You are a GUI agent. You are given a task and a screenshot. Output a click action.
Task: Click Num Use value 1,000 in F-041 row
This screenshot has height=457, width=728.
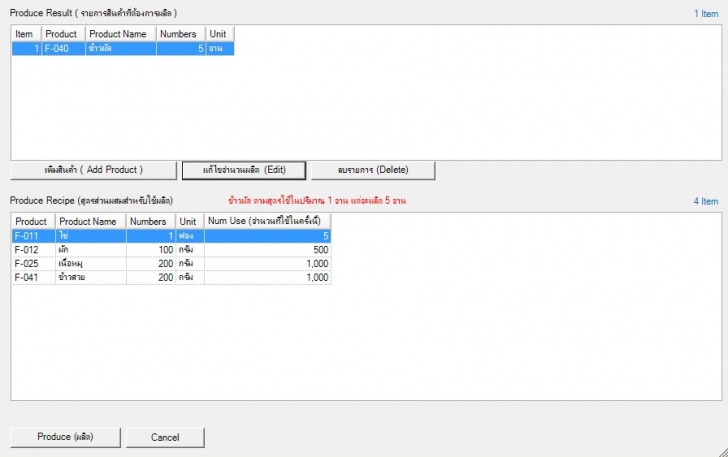coord(267,277)
